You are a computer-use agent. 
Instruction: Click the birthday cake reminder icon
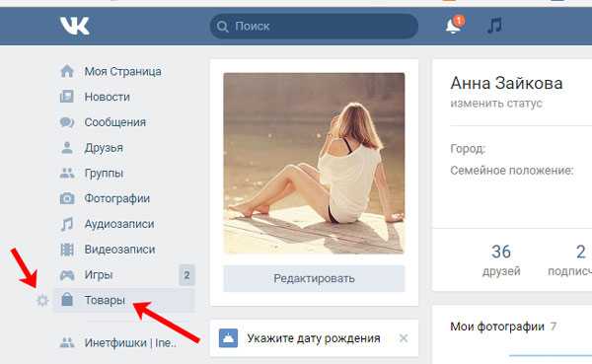pyautogui.click(x=229, y=338)
